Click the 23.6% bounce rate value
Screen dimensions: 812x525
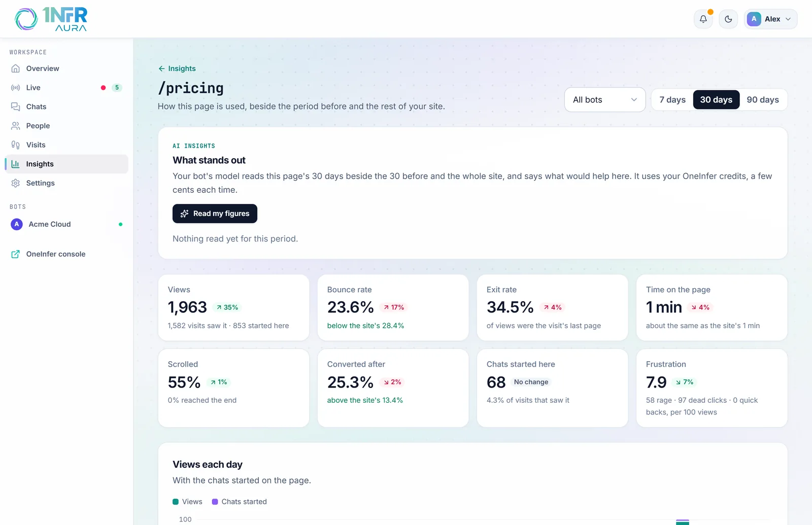point(350,307)
